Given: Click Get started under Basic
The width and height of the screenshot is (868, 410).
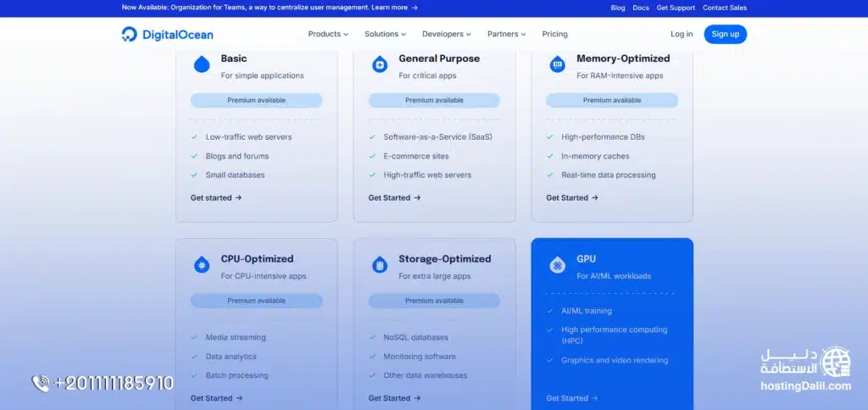Looking at the screenshot, I should [216, 197].
